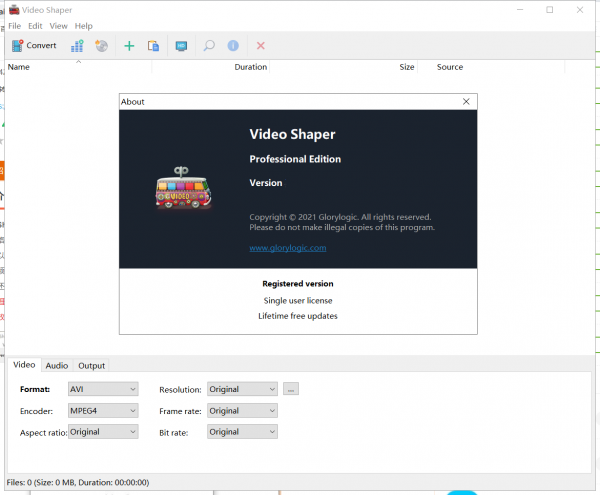Sort by the Name column header

pos(78,67)
